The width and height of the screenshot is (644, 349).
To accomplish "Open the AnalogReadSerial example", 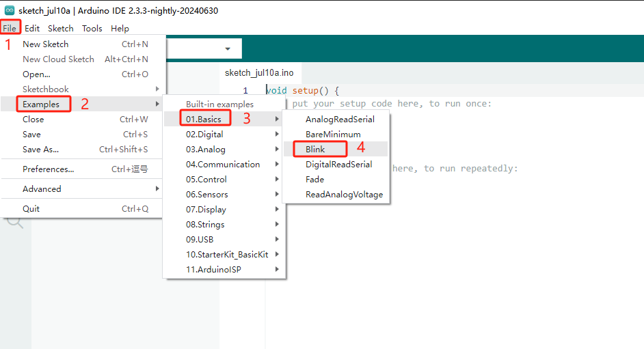I will [x=336, y=120].
